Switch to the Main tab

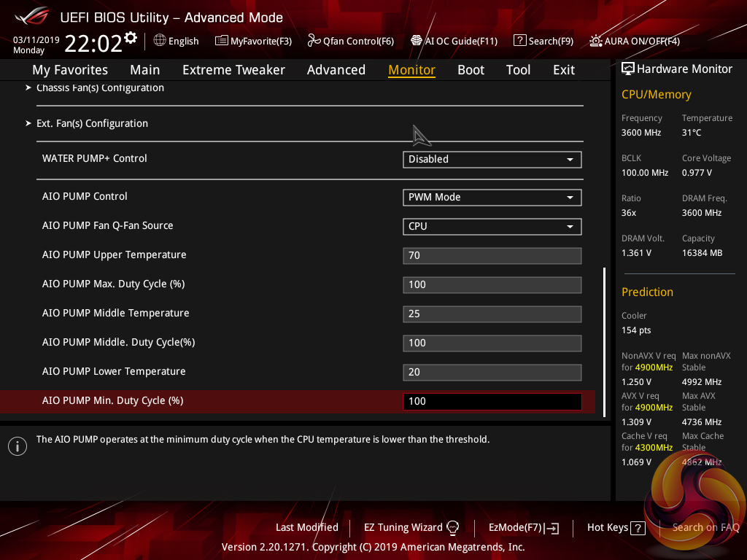pyautogui.click(x=145, y=70)
